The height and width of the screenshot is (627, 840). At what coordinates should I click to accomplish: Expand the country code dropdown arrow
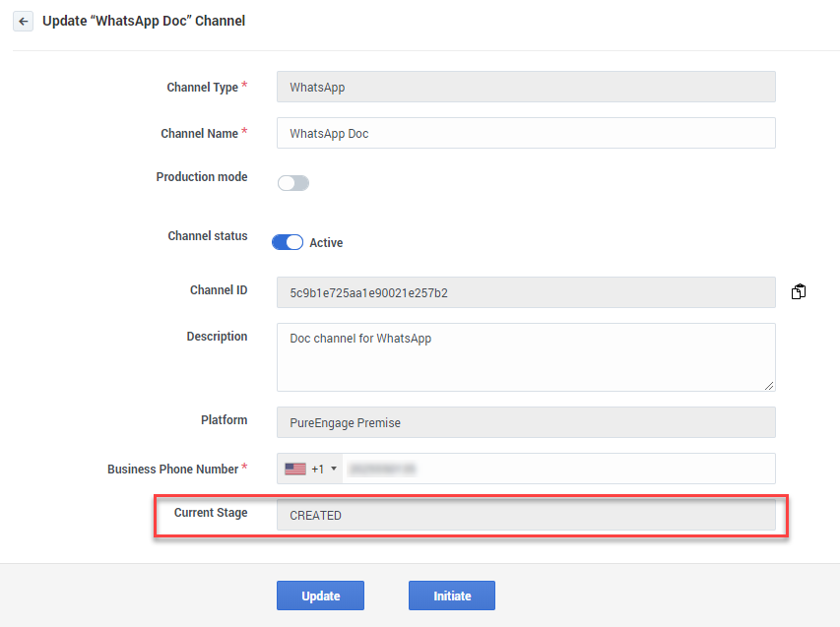click(334, 470)
